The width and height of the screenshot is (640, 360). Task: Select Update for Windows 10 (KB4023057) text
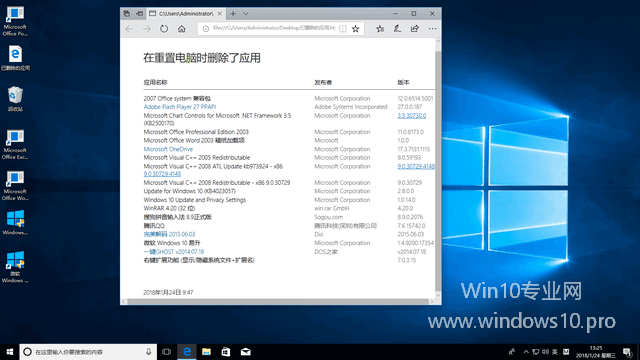click(x=189, y=191)
